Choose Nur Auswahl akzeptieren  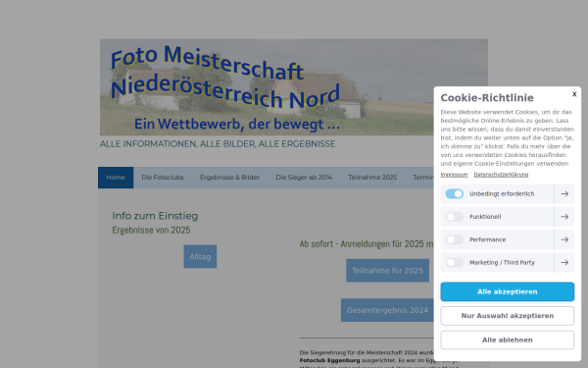point(508,316)
